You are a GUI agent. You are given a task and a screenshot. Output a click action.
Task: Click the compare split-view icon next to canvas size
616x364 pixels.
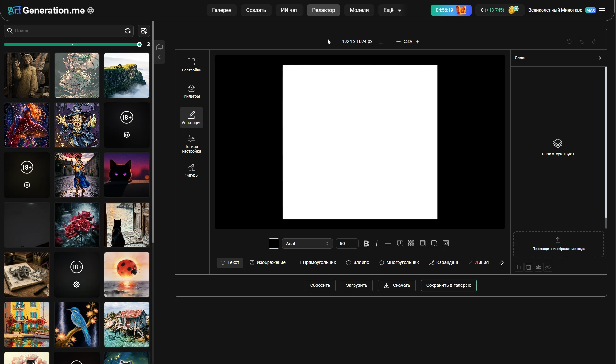[381, 42]
